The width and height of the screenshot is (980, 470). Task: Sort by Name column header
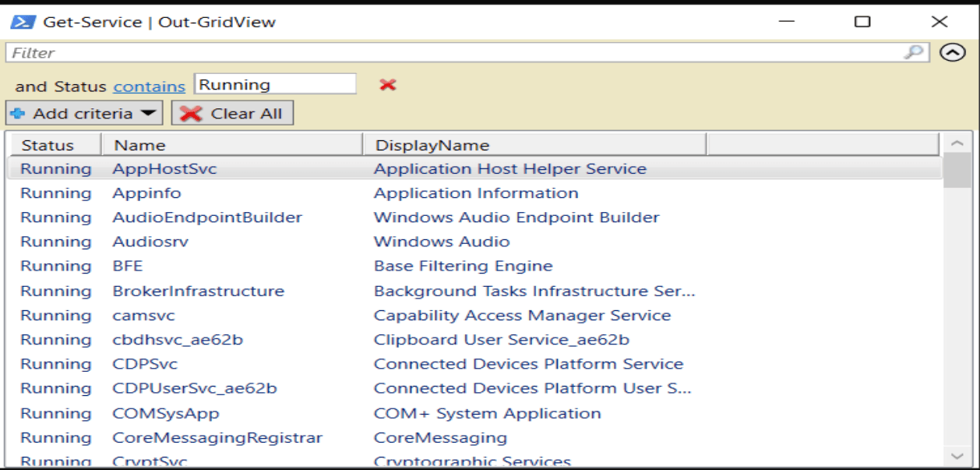tap(140, 145)
